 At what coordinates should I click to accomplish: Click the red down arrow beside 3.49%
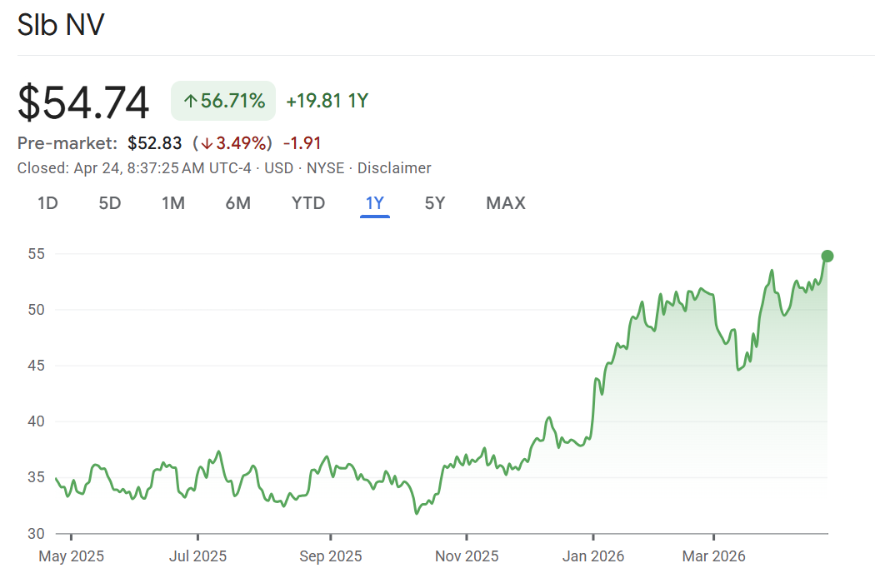(206, 143)
